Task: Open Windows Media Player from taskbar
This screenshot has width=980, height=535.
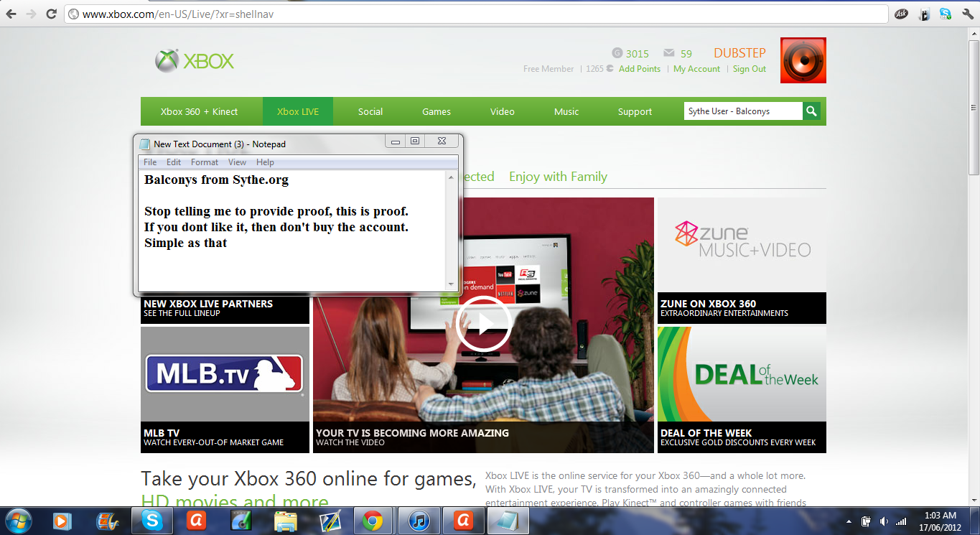Action: coord(62,521)
